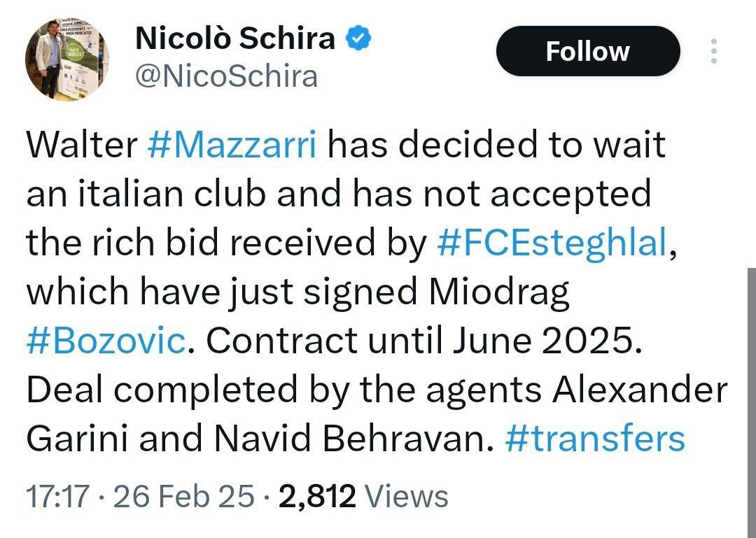Click the blue verified badge

tap(359, 40)
